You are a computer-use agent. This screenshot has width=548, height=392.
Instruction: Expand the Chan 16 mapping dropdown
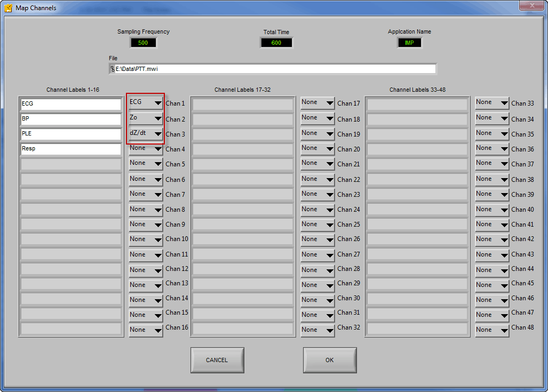click(145, 330)
